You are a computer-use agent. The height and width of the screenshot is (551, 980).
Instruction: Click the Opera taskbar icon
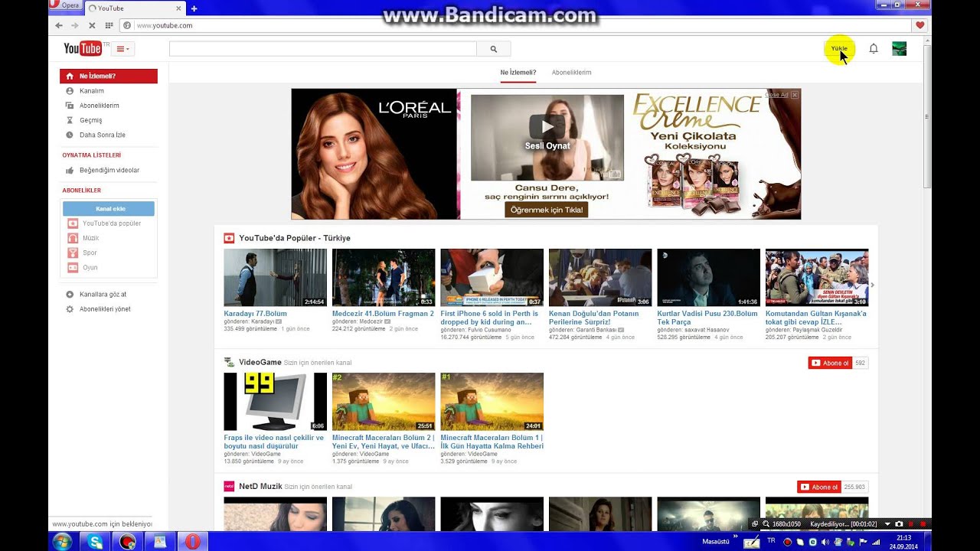tap(193, 541)
